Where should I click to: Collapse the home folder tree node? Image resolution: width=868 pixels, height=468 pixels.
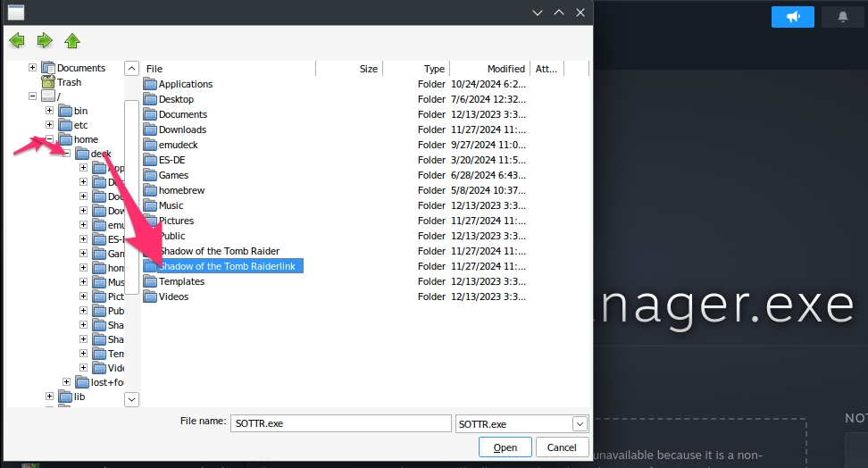pos(49,139)
